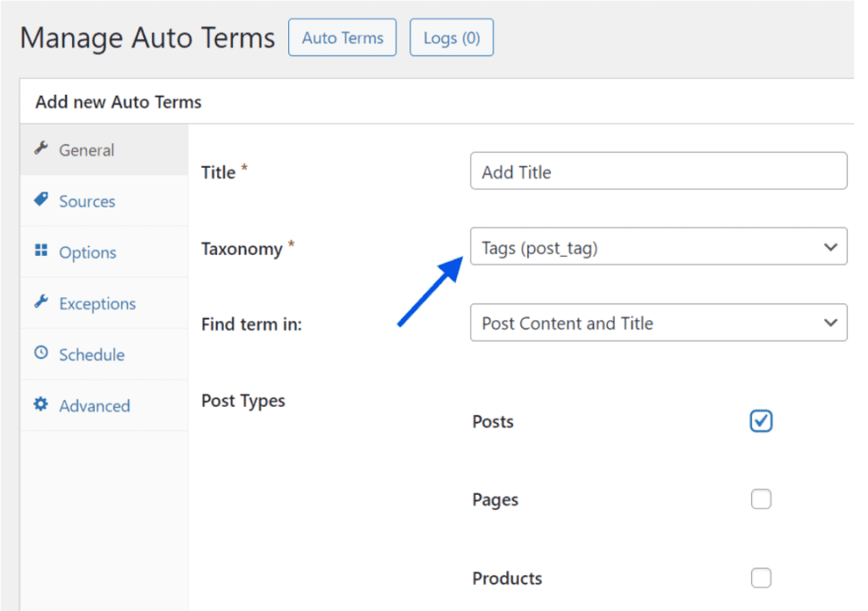Open the Find term in dropdown

(x=659, y=323)
